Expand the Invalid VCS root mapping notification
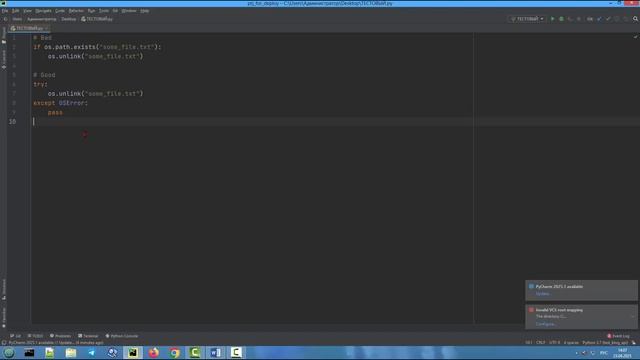Viewport: 640px width, 360px height. pos(633,316)
